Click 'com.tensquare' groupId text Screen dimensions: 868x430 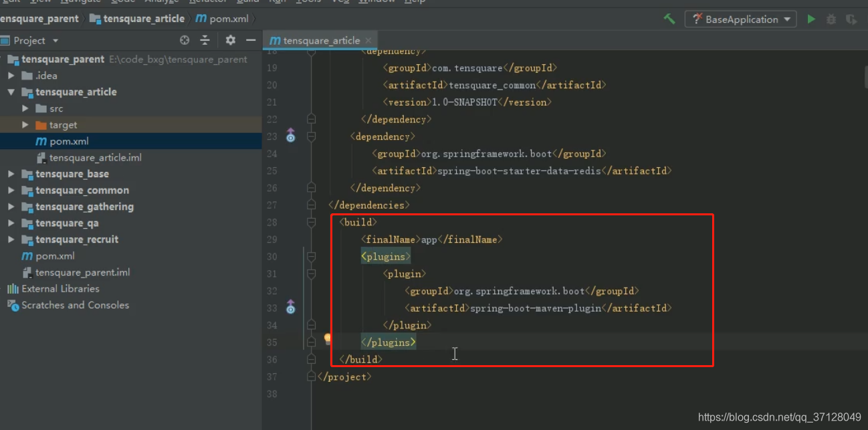pyautogui.click(x=467, y=68)
